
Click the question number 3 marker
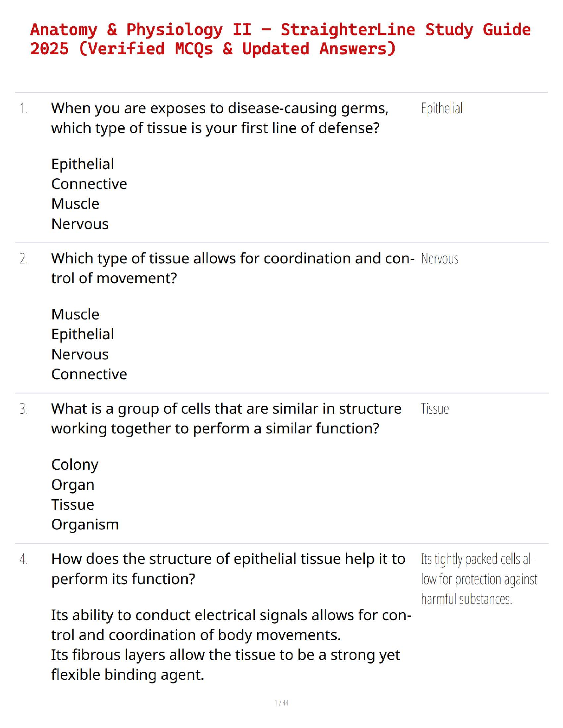pyautogui.click(x=24, y=409)
